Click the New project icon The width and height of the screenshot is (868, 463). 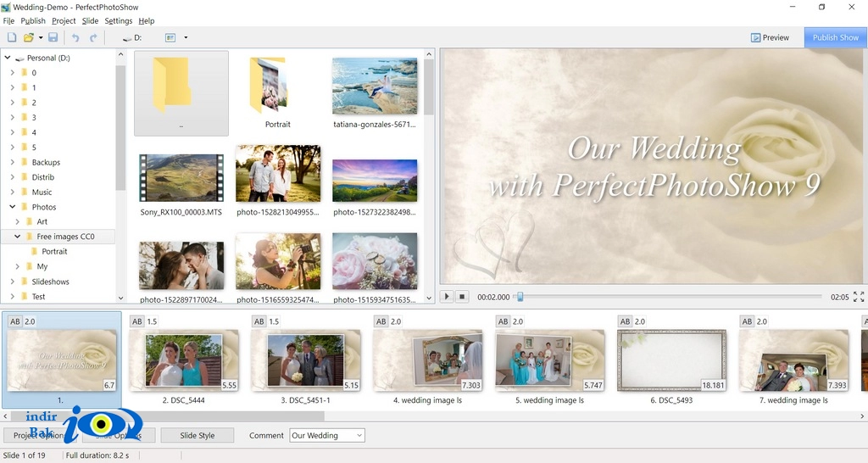[x=12, y=37]
